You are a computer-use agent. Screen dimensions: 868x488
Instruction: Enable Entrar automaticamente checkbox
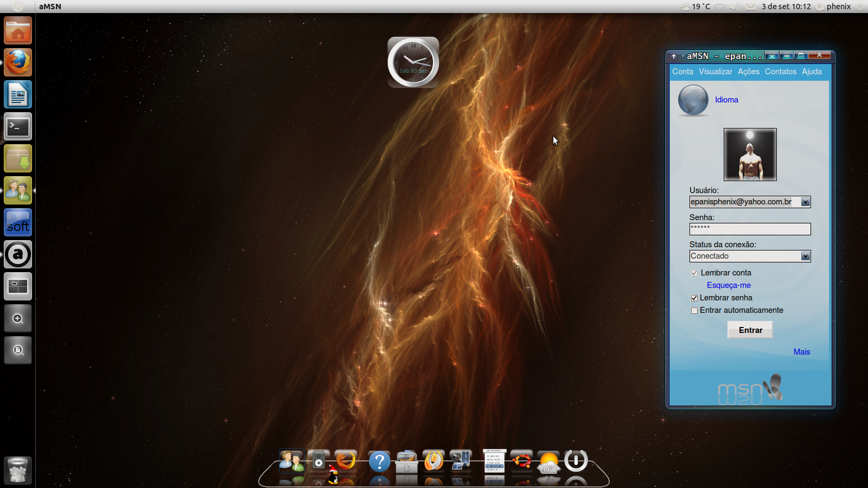[x=694, y=311]
